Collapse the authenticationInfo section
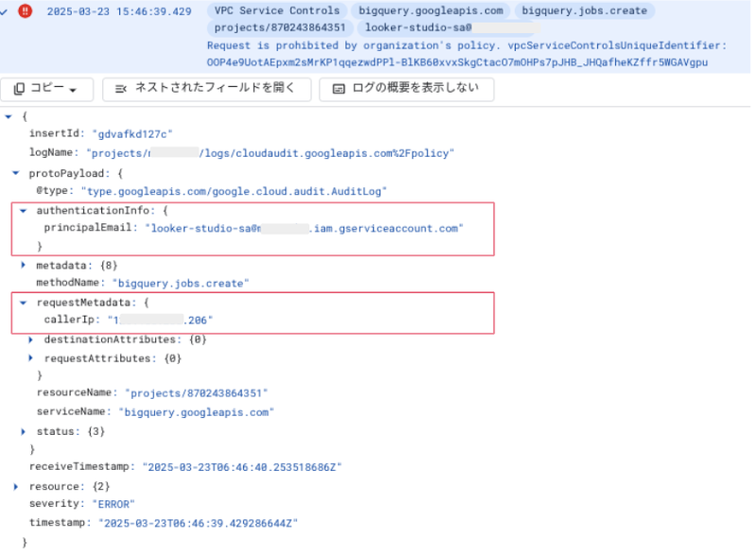This screenshot has width=756, height=556. click(x=23, y=211)
